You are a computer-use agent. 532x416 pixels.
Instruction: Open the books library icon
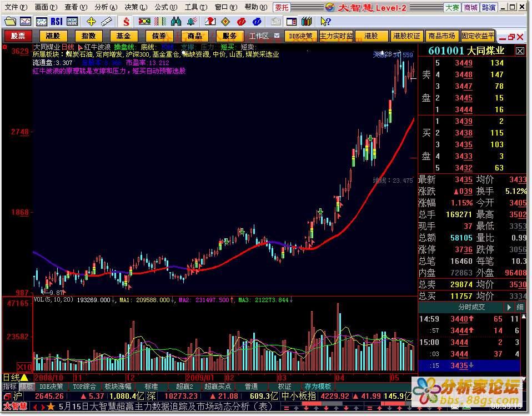click(307, 22)
